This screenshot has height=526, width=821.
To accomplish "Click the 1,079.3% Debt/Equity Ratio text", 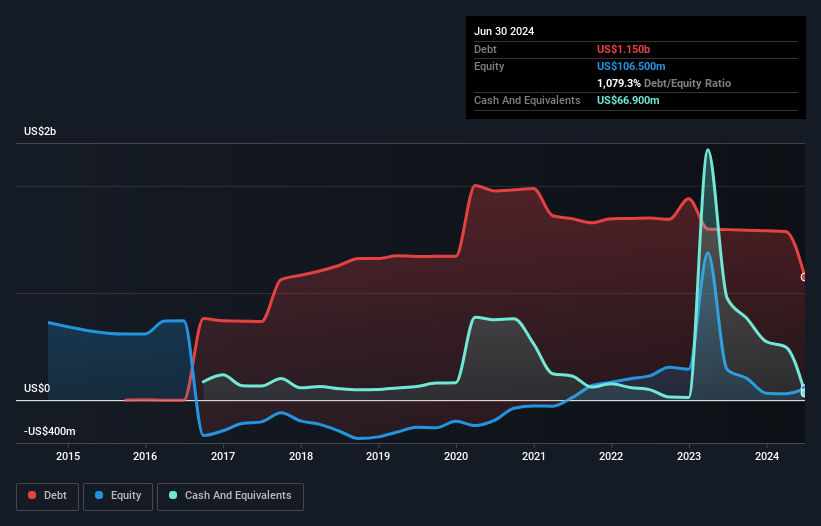I will 664,83.
